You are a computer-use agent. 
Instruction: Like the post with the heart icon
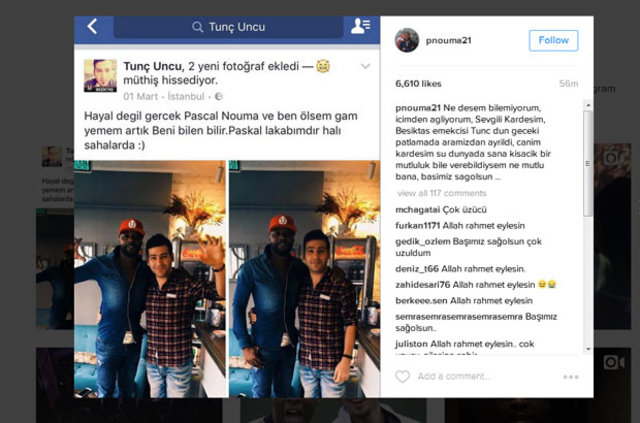click(x=402, y=376)
